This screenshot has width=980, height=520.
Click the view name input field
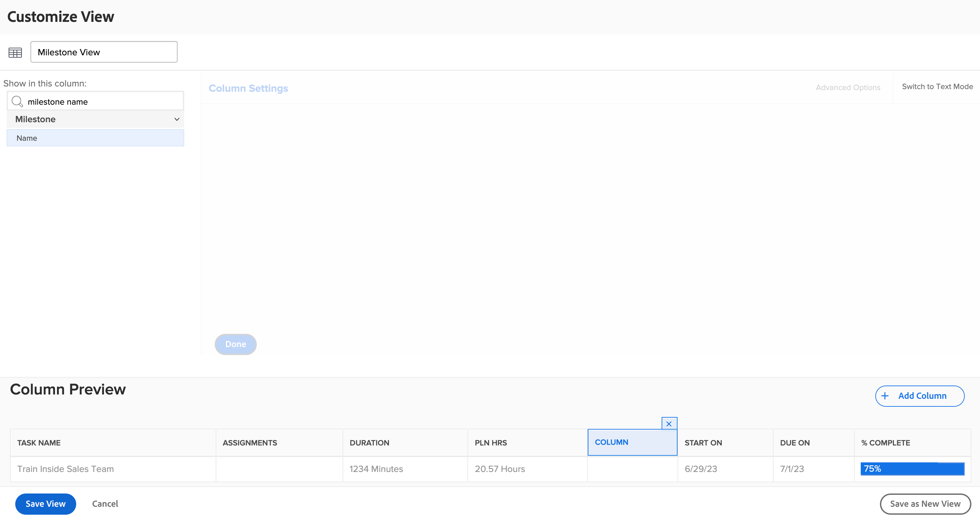coord(103,52)
